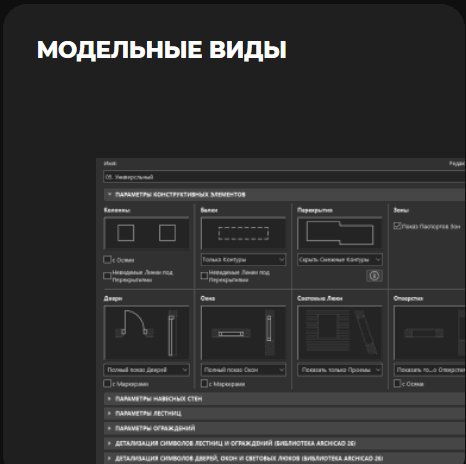Click the Световые Люки preview thumbnail
The image size is (466, 464).
[x=340, y=332]
